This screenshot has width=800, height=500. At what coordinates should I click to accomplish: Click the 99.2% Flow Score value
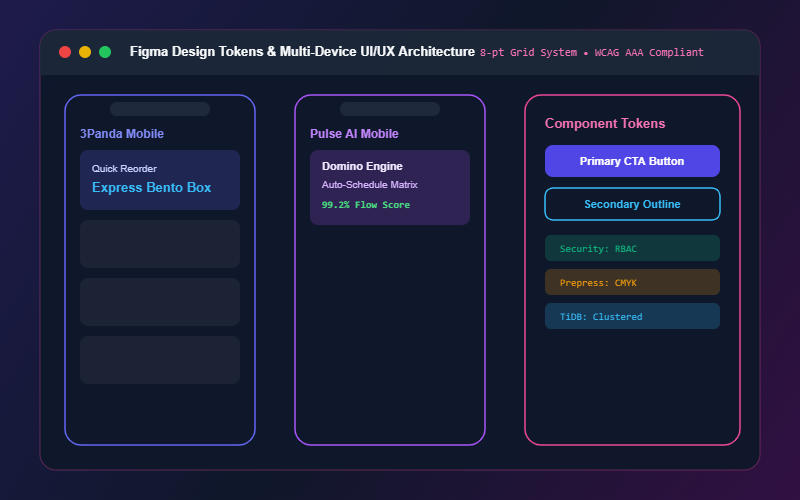click(365, 205)
